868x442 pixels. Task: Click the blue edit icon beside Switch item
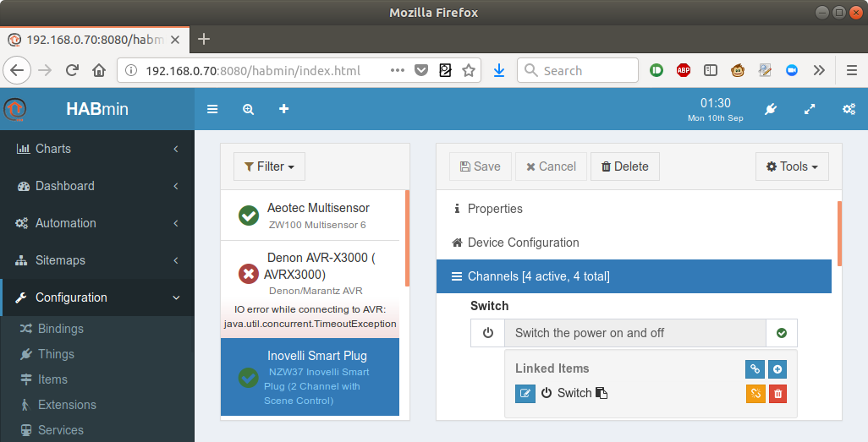[x=525, y=393]
